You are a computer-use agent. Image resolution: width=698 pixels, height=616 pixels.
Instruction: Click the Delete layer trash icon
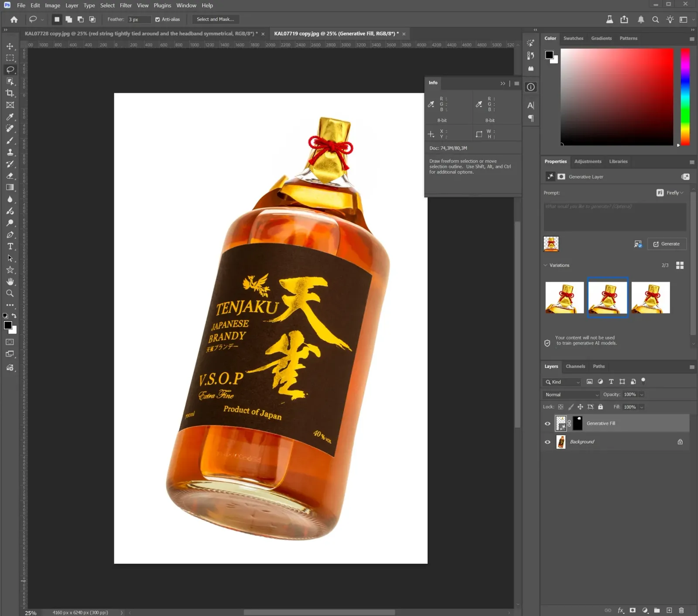coord(681,610)
